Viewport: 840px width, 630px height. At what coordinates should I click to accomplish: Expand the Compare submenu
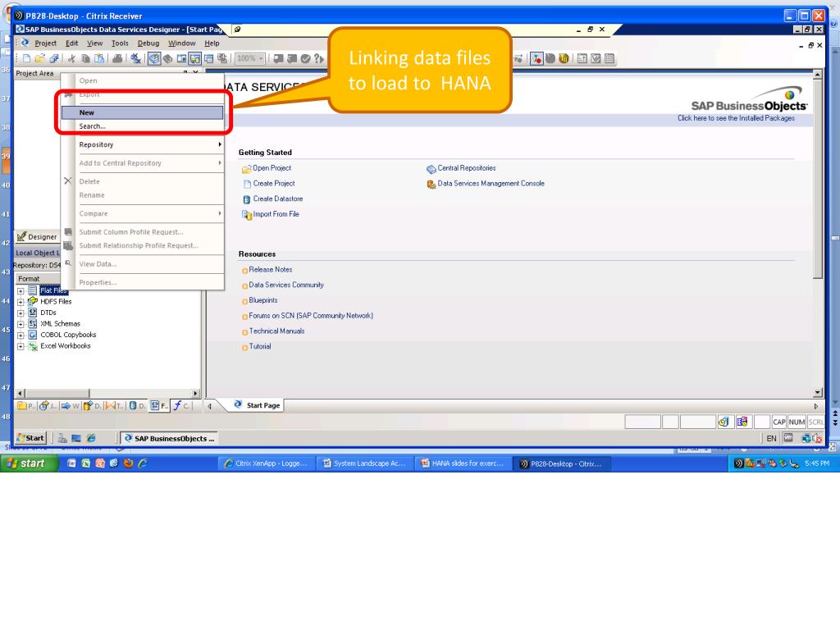pos(143,214)
